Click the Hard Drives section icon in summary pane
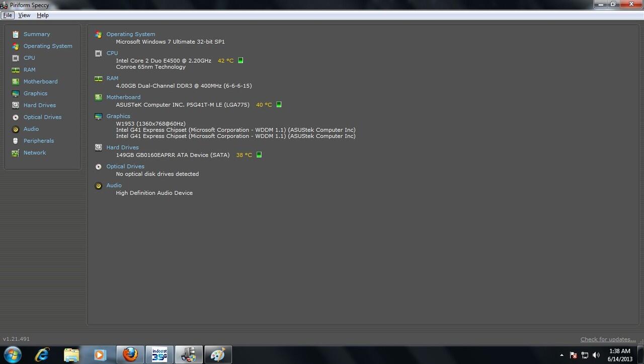644x364 pixels. coord(99,148)
